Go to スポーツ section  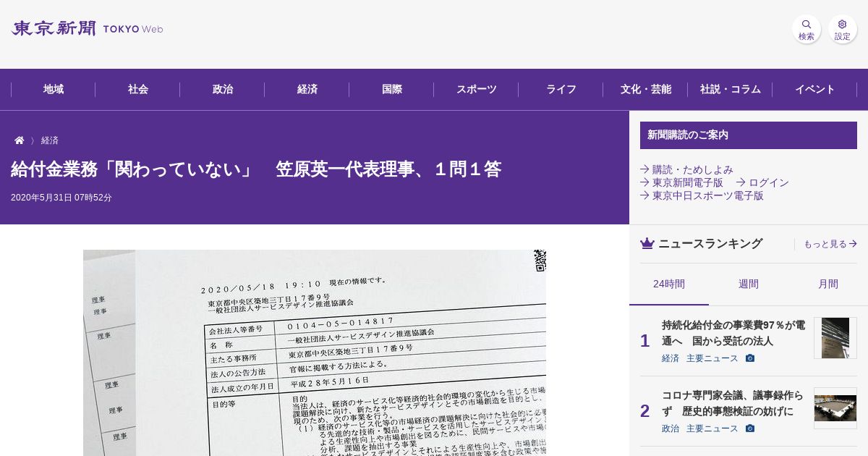pos(477,90)
